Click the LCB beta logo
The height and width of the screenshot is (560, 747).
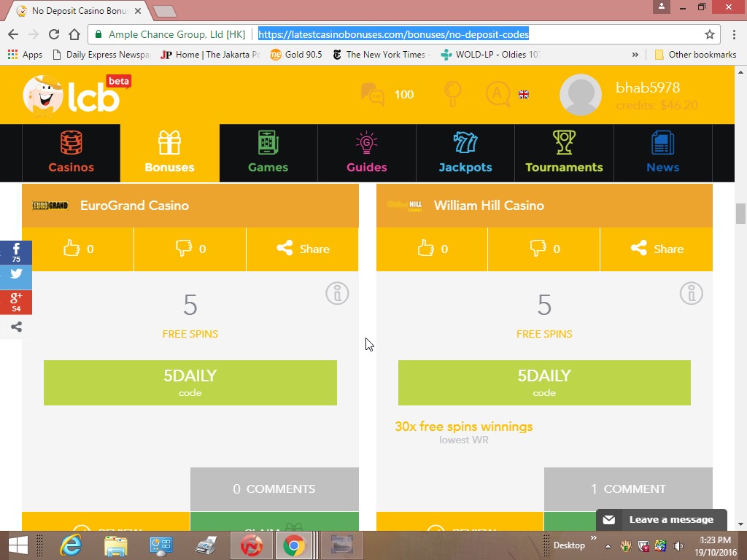click(x=77, y=95)
